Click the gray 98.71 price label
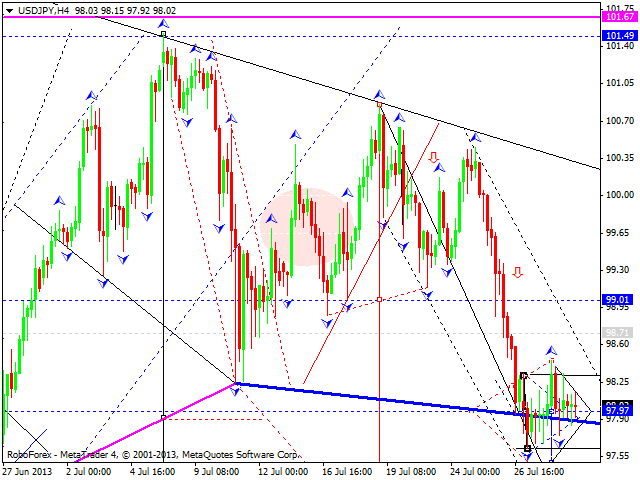Screen dimensions: 640x480 (618, 333)
